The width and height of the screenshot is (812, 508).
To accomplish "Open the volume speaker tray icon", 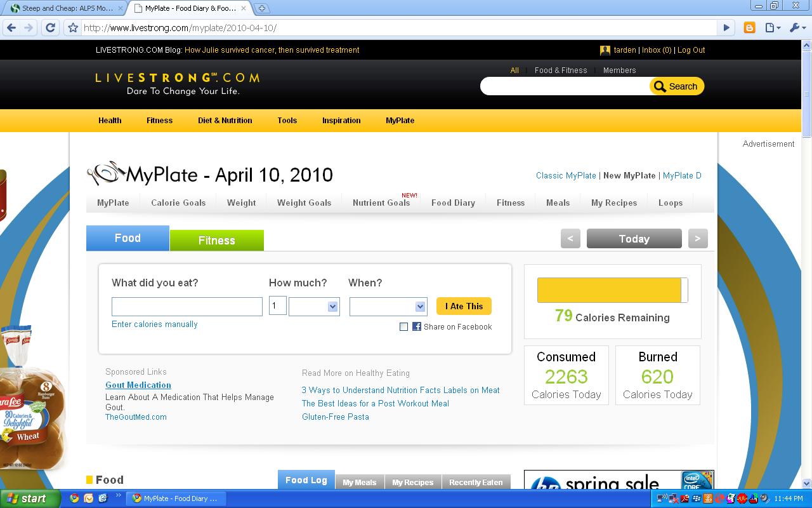I will (764, 498).
